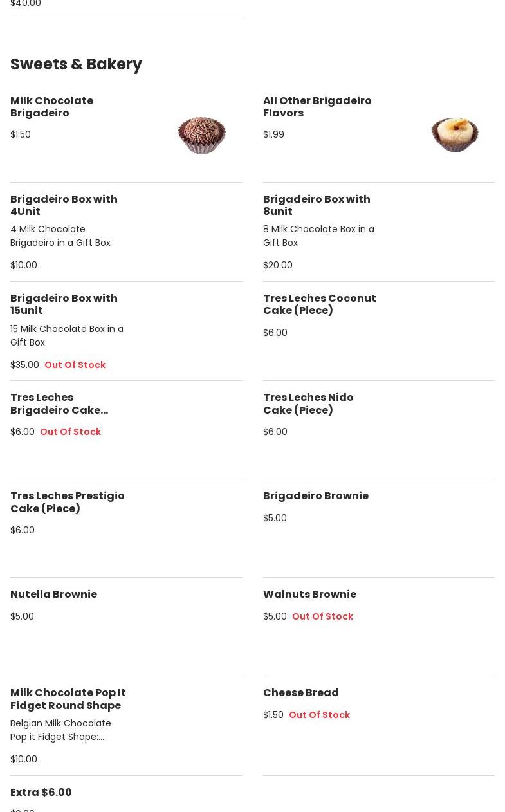
Task: Open Milk Chocolate Pop It Fidget item
Action: tap(68, 699)
